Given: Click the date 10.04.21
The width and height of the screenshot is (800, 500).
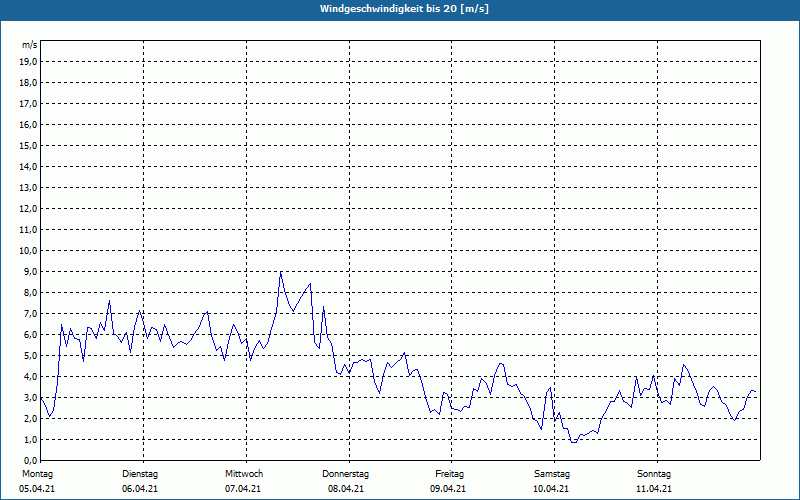Looking at the screenshot, I should (551, 489).
